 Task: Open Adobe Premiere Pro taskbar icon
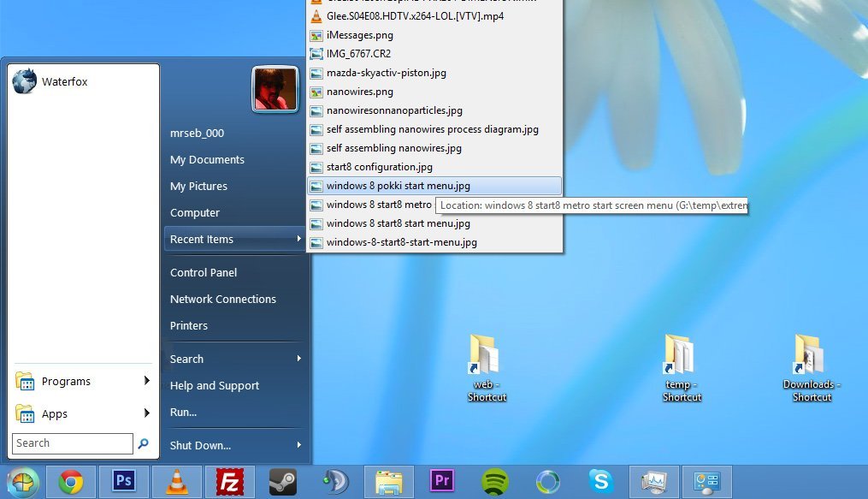point(442,481)
